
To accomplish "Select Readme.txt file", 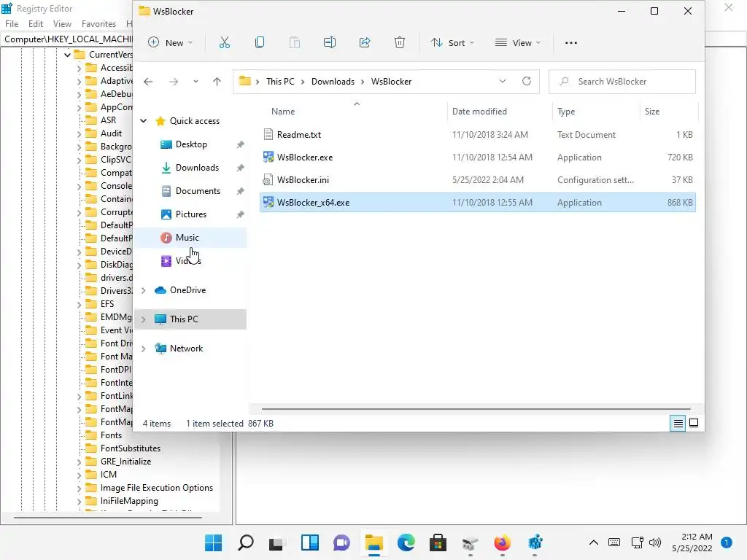I will [478, 135].
